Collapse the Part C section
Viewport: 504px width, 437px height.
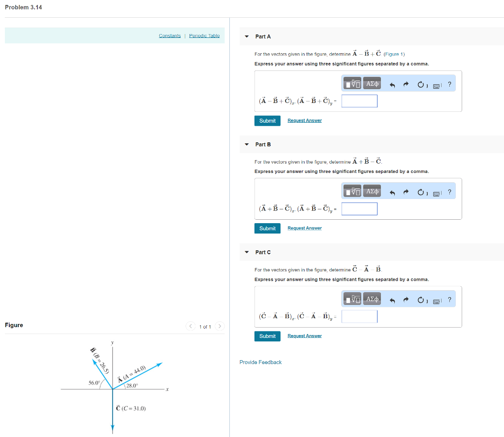click(x=246, y=252)
